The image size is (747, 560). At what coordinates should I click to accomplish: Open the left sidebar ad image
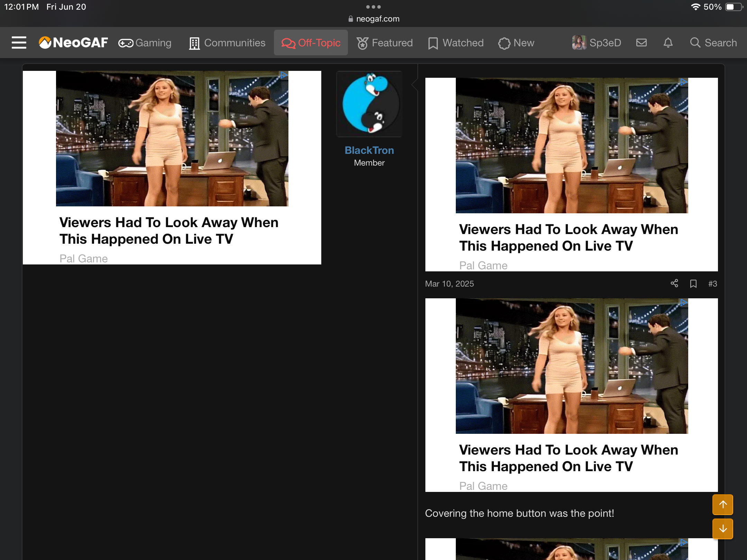172,139
